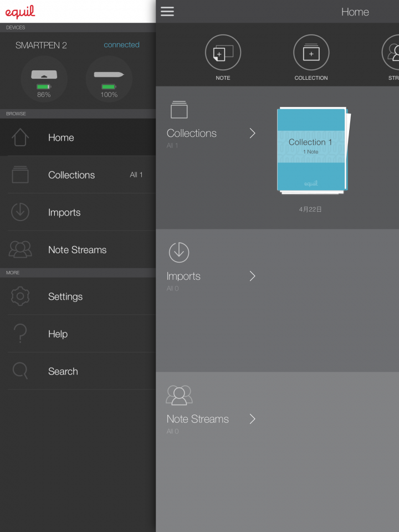This screenshot has width=399, height=532.
Task: Open the Collection 1 notebook thumbnail
Action: 313,151
